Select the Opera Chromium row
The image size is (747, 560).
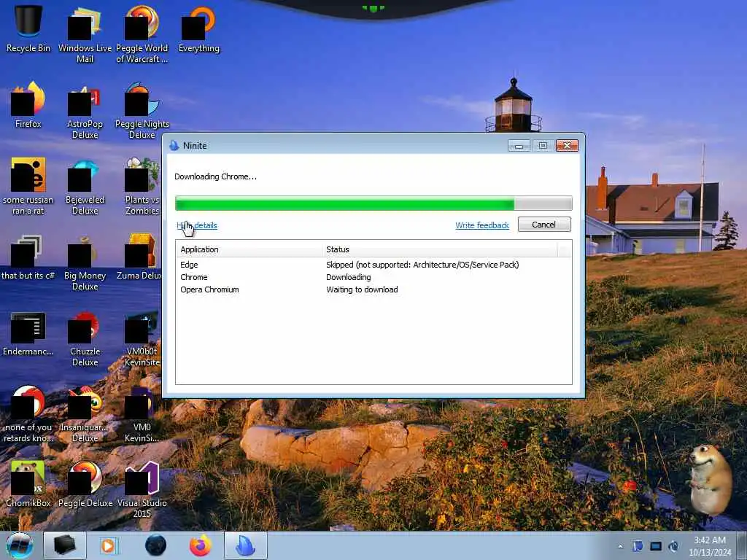(x=373, y=289)
